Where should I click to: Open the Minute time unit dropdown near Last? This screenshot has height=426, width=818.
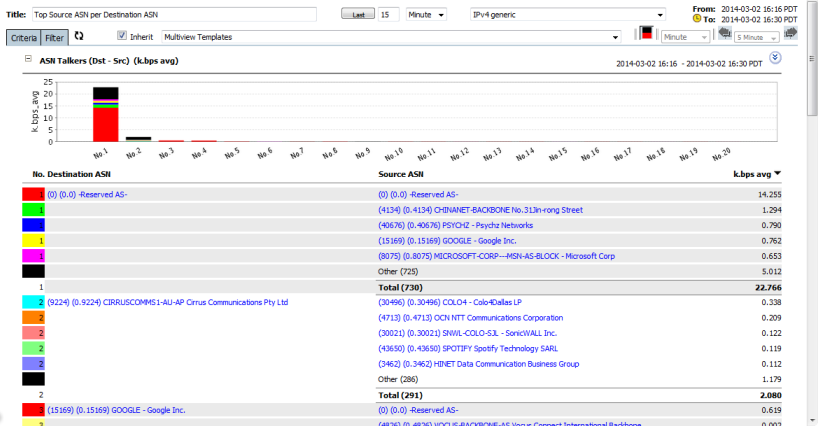pyautogui.click(x=426, y=15)
